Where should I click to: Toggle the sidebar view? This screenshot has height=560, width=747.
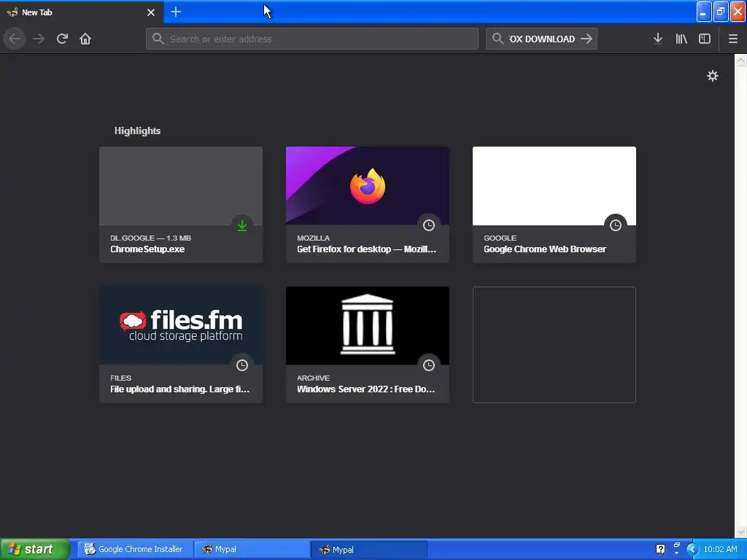[x=705, y=39]
